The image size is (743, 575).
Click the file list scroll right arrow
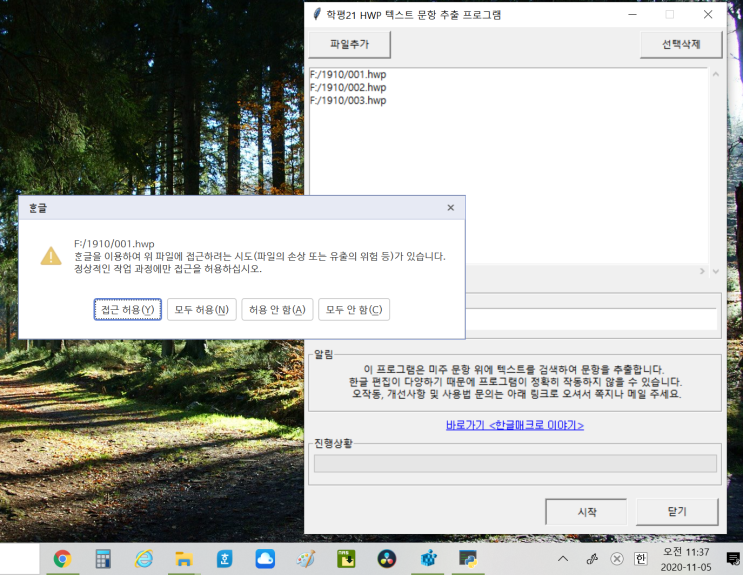[702, 271]
